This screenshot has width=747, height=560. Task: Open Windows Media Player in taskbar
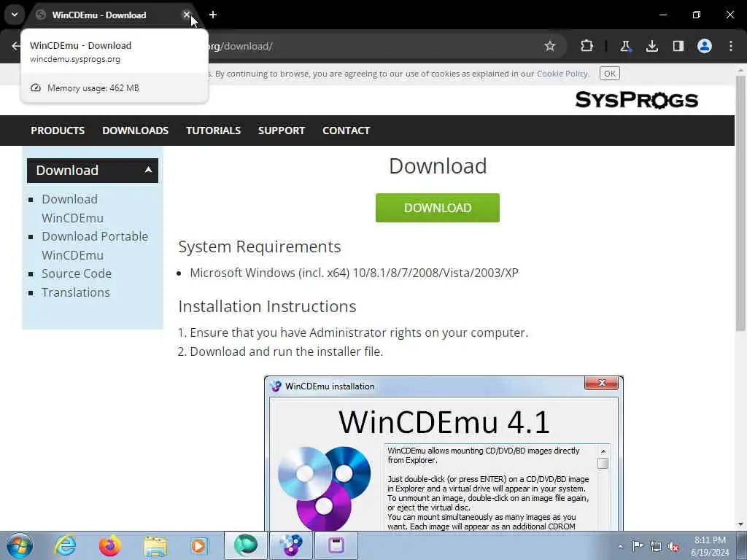tap(200, 545)
